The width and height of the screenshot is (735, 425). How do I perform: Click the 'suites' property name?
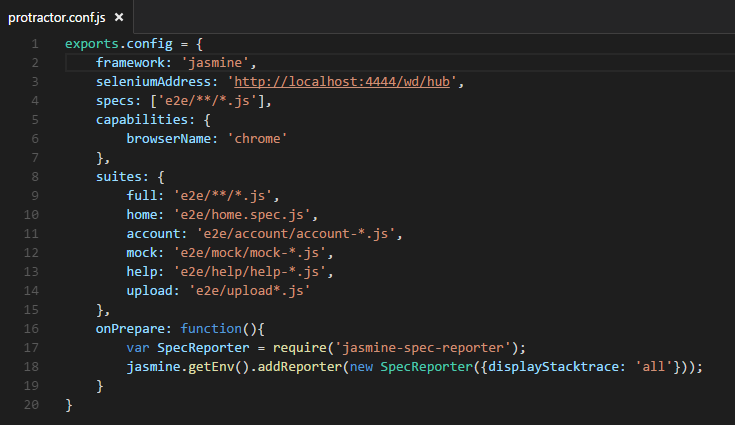click(119, 177)
